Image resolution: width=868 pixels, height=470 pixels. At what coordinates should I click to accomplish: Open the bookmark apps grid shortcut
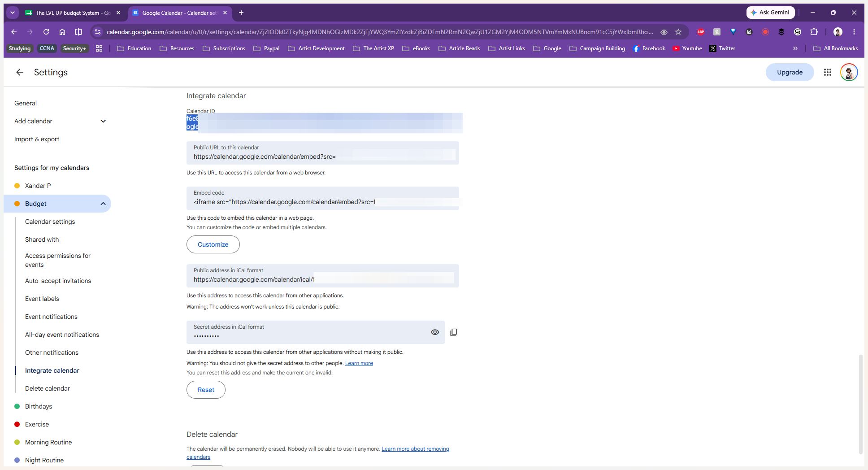[99, 48]
